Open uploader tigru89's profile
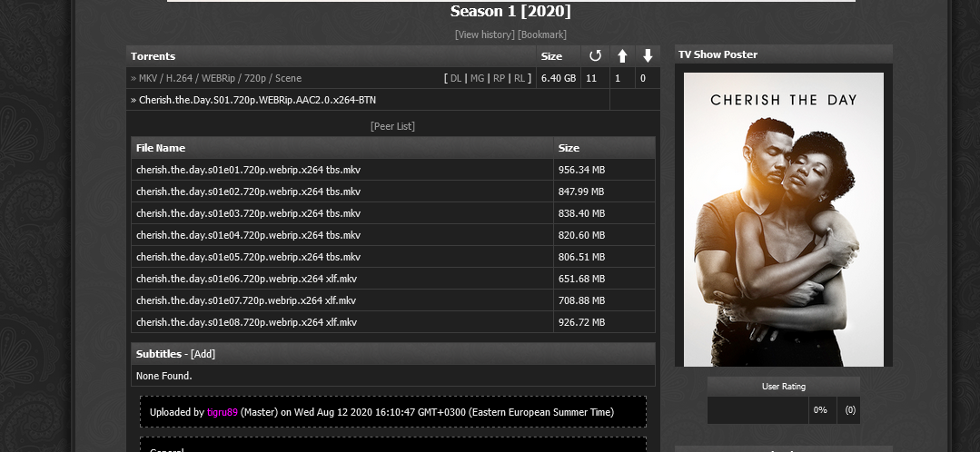 click(222, 412)
